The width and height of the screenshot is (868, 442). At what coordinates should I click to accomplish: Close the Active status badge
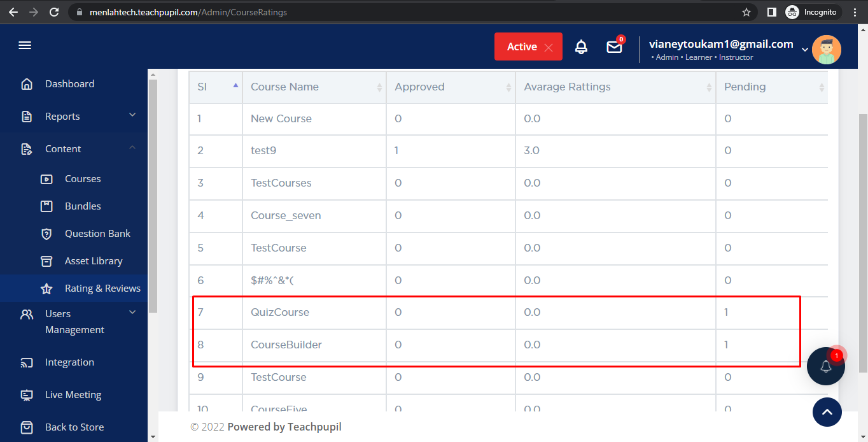tap(549, 47)
